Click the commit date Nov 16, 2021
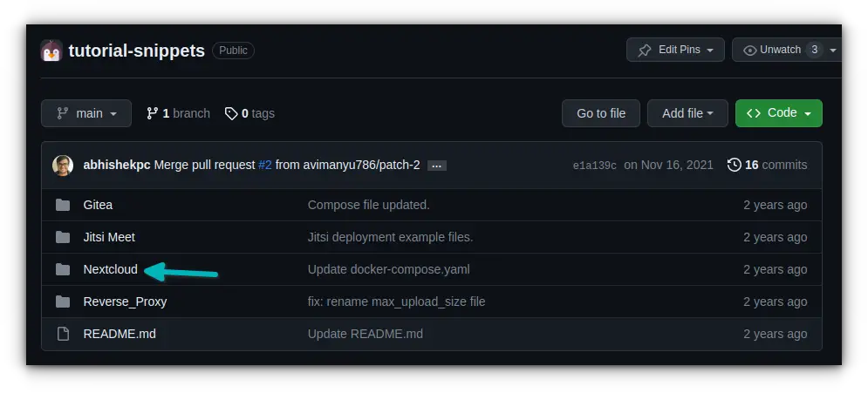This screenshot has height=393, width=868. point(669,166)
